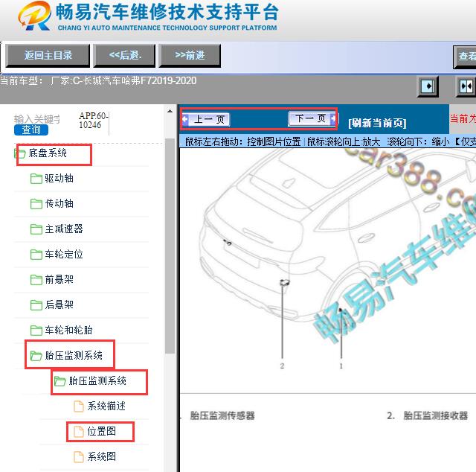Click the single-arrow panel layout icon
The image size is (476, 472).
(428, 86)
